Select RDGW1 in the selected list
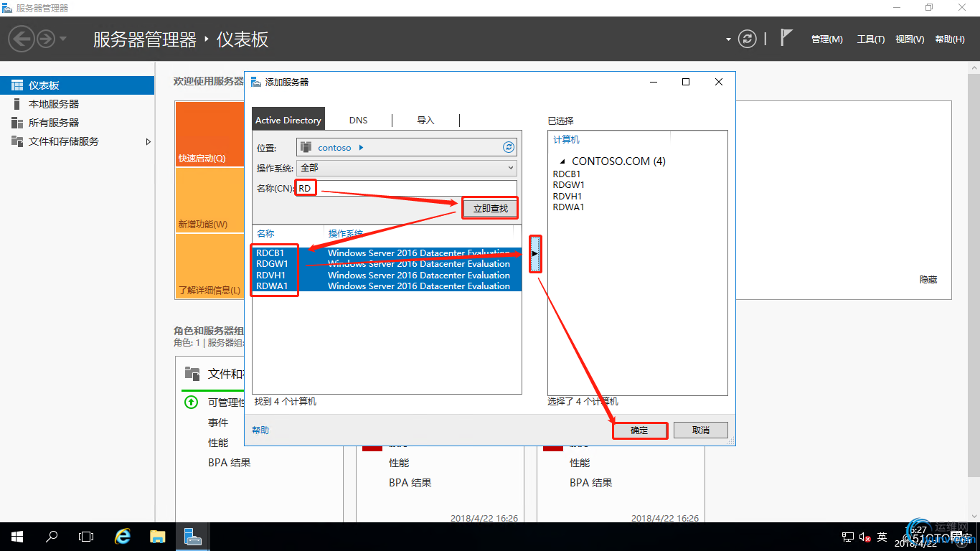 coord(568,185)
